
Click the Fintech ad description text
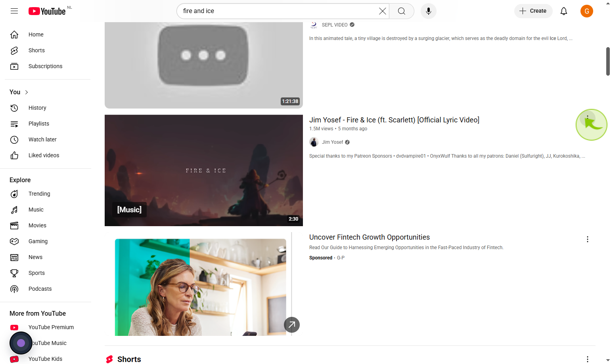(406, 248)
